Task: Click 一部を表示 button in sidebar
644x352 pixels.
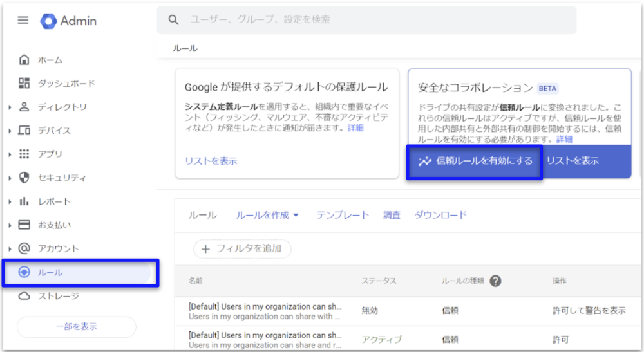Action: point(76,327)
